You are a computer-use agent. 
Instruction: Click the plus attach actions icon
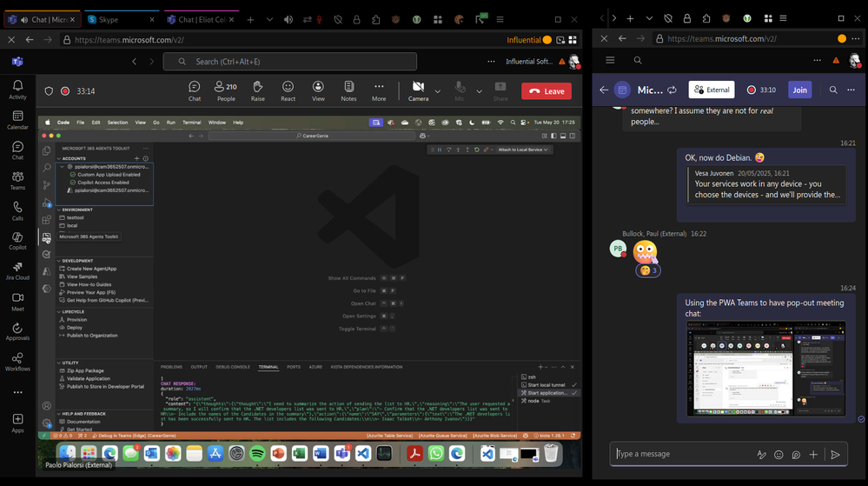pyautogui.click(x=813, y=455)
